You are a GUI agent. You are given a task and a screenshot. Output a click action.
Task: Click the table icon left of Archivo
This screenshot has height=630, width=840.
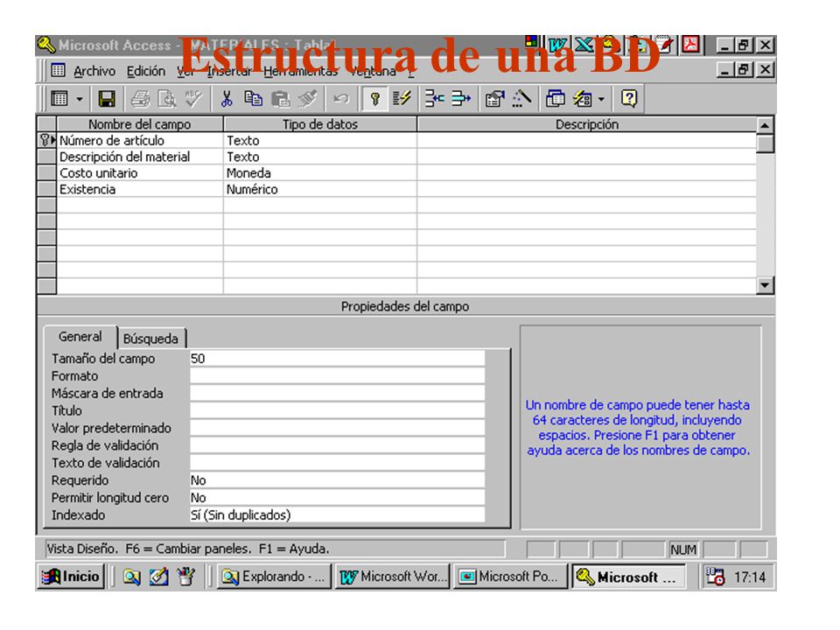pos(58,70)
